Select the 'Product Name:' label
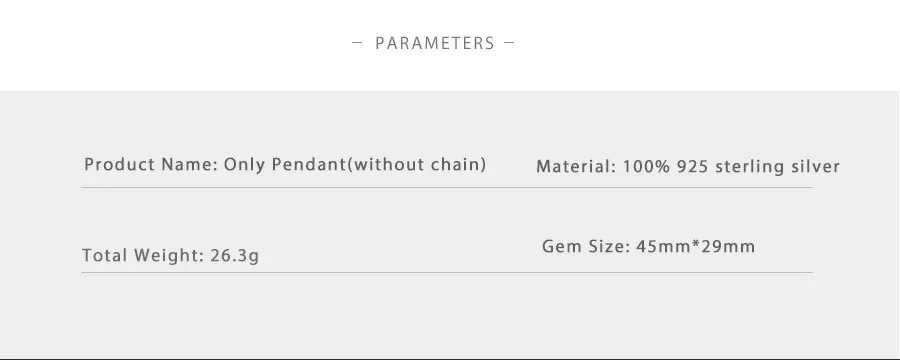Screen dimensions: 900x360 (x=151, y=165)
